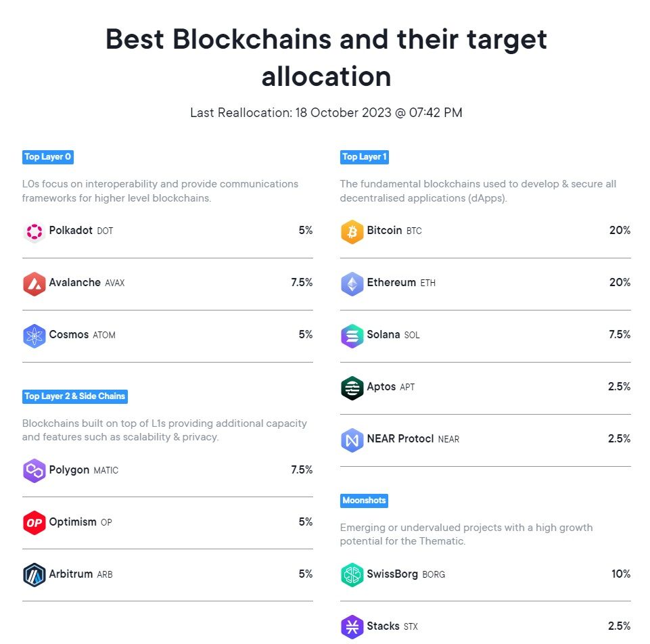The width and height of the screenshot is (650, 644).
Task: Open the Ethereum name link
Action: pyautogui.click(x=391, y=283)
